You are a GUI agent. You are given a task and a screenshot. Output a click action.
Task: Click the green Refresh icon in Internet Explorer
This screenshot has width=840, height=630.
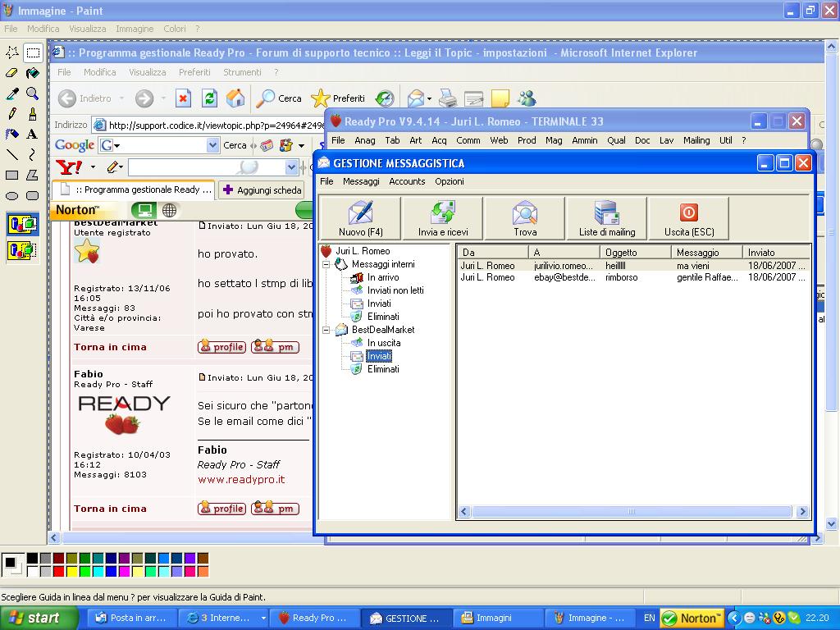(x=209, y=98)
